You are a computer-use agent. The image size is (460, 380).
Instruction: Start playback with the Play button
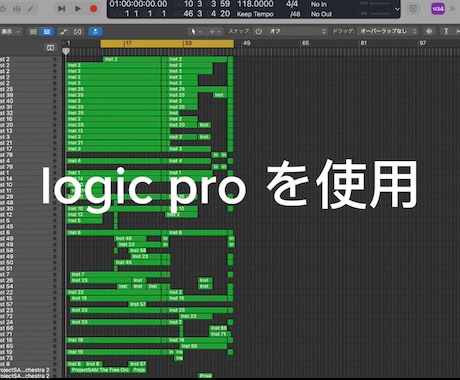78,9
